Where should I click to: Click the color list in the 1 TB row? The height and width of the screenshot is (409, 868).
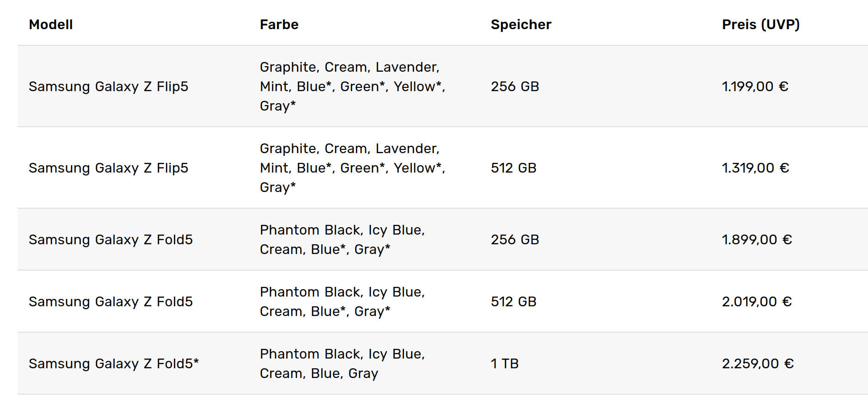[x=342, y=364]
